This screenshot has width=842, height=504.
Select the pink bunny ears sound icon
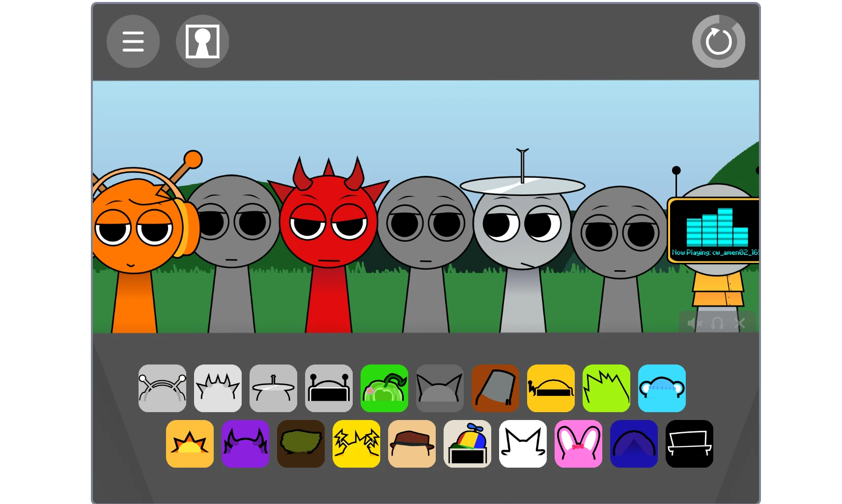(578, 444)
